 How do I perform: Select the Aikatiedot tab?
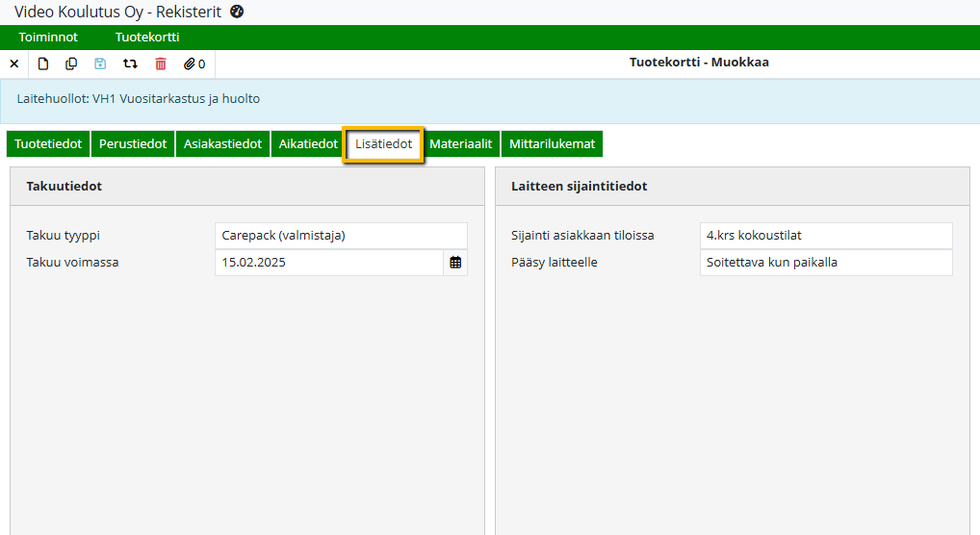pos(308,143)
